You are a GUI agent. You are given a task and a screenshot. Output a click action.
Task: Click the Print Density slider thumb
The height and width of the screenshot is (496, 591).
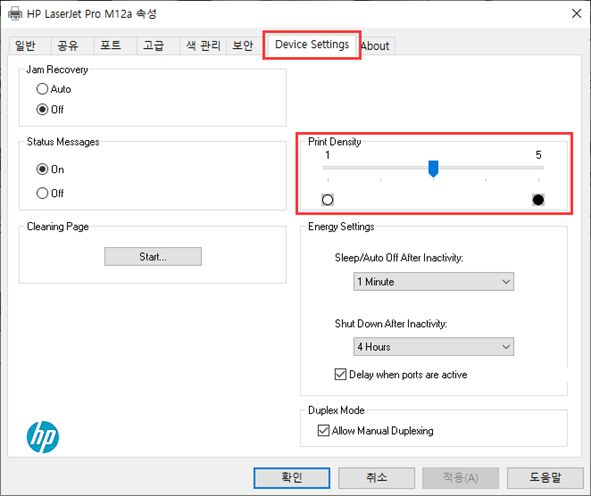click(x=433, y=168)
